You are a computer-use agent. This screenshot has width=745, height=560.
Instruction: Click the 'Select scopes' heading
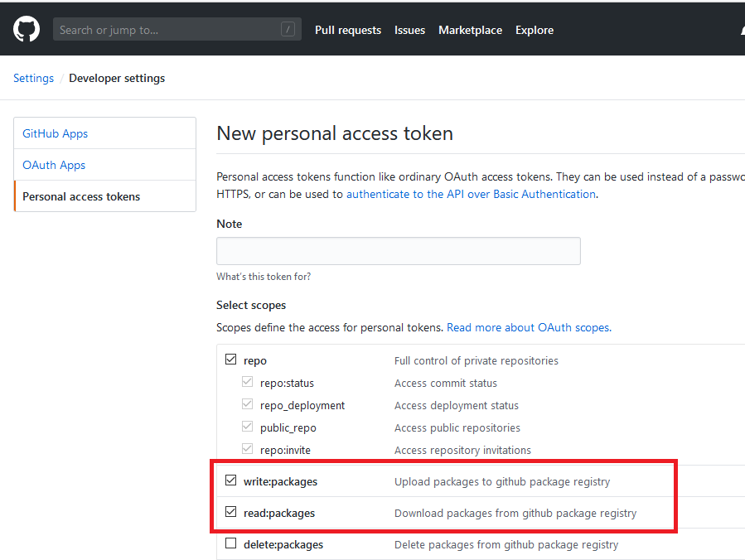pyautogui.click(x=251, y=305)
